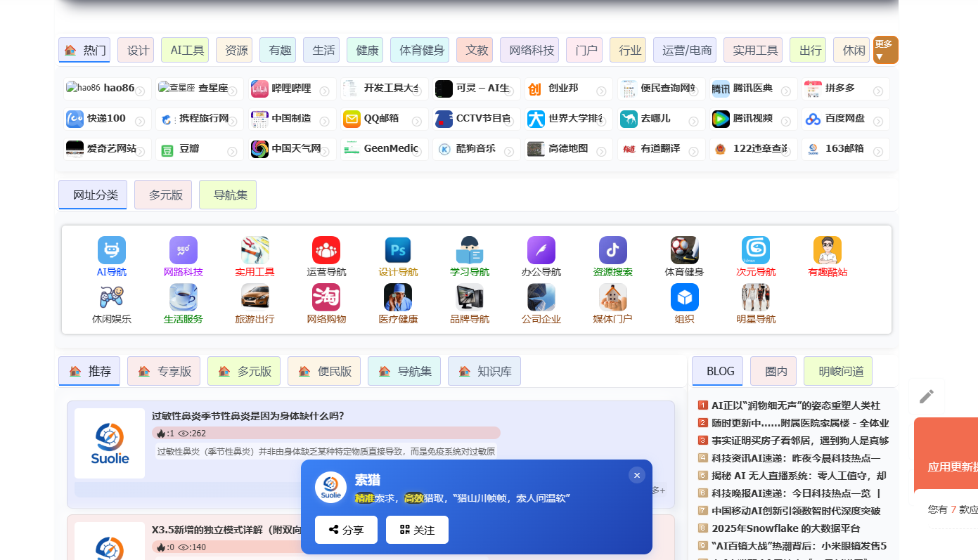Open the 圈内 tab
This screenshot has height=560, width=978.
coord(773,371)
